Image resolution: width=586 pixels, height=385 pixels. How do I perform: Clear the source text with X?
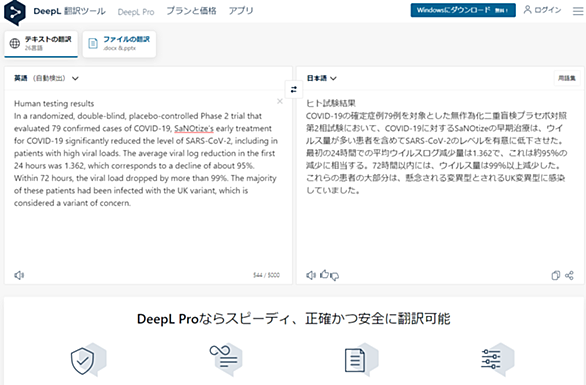click(x=280, y=101)
